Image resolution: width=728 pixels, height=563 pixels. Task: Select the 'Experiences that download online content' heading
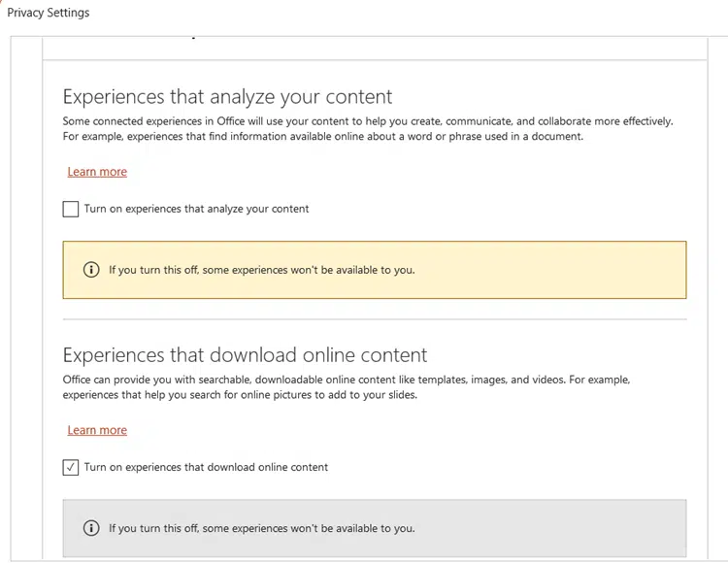point(245,355)
